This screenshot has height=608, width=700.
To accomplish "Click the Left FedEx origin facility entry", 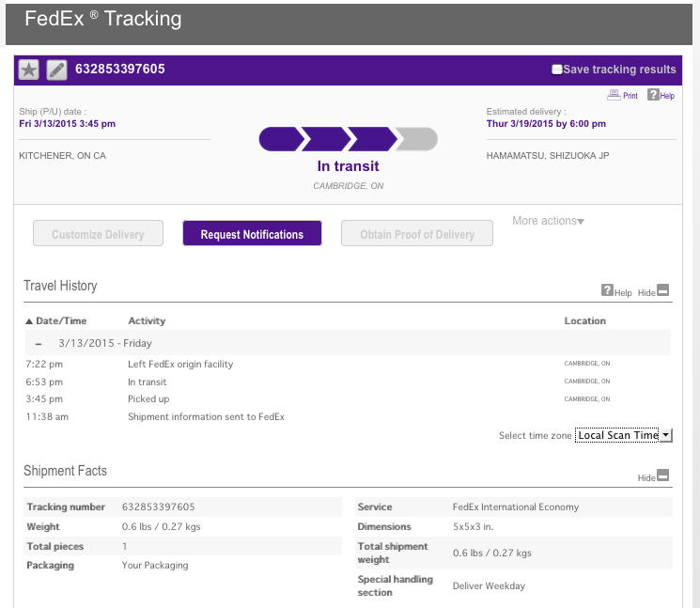I will pyautogui.click(x=180, y=365).
